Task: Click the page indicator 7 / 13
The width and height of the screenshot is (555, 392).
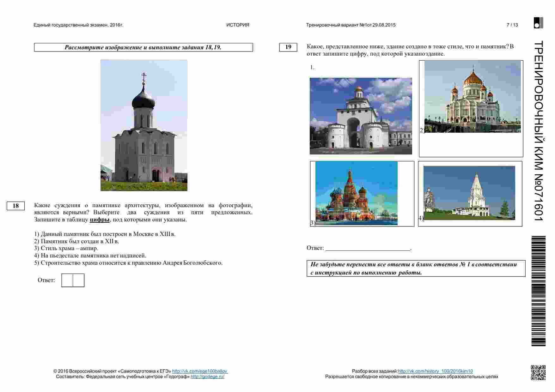Action: click(512, 25)
